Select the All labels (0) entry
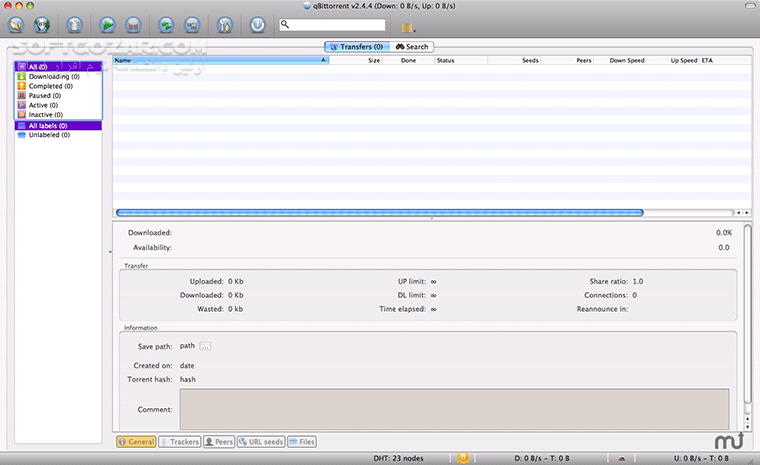Screen dimensions: 760x465 tap(58, 126)
